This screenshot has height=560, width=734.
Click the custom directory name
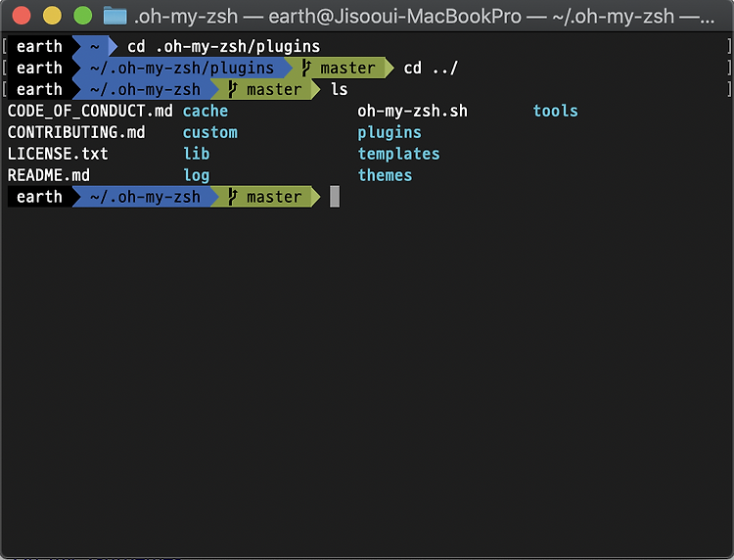pyautogui.click(x=209, y=132)
